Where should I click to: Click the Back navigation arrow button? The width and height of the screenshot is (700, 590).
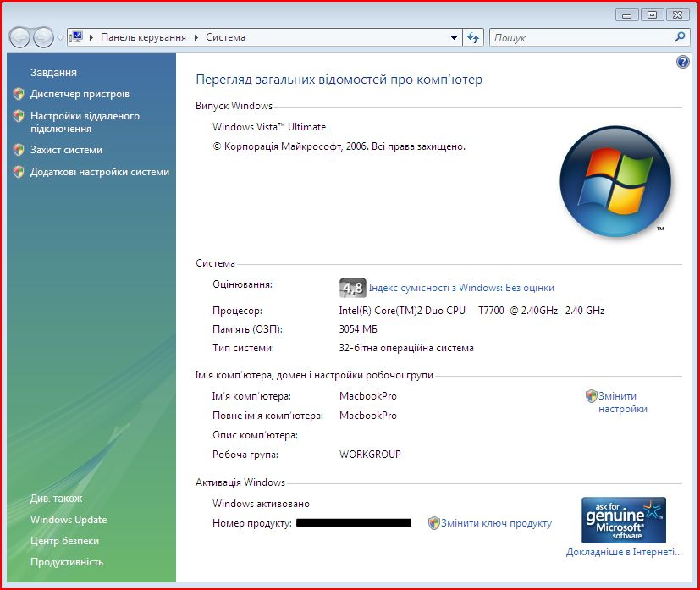tap(19, 37)
